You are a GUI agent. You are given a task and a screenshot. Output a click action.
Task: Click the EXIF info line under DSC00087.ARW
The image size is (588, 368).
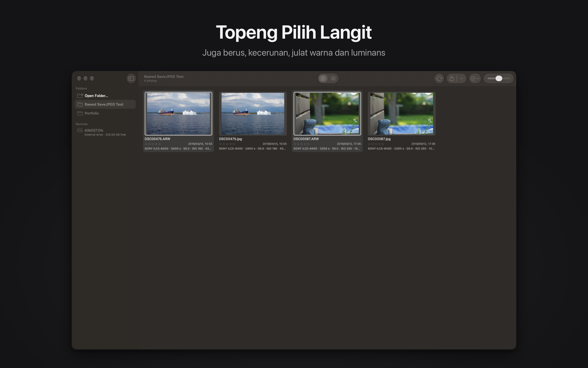point(326,148)
